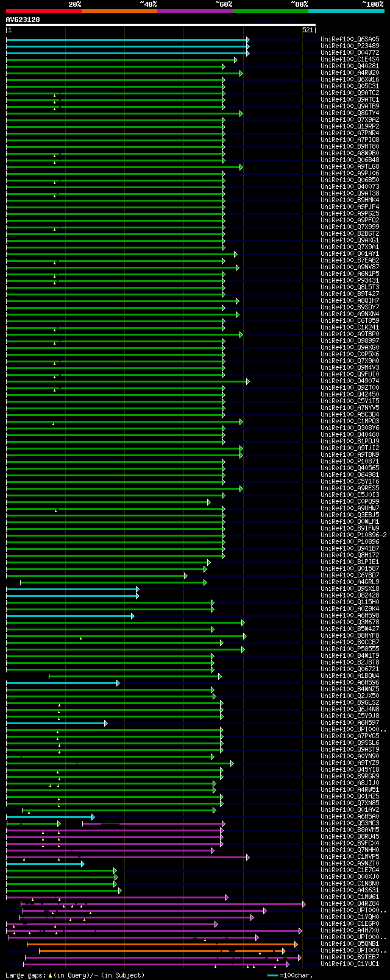Select the query name AV623128
The width and height of the screenshot is (390, 980).
23,19
